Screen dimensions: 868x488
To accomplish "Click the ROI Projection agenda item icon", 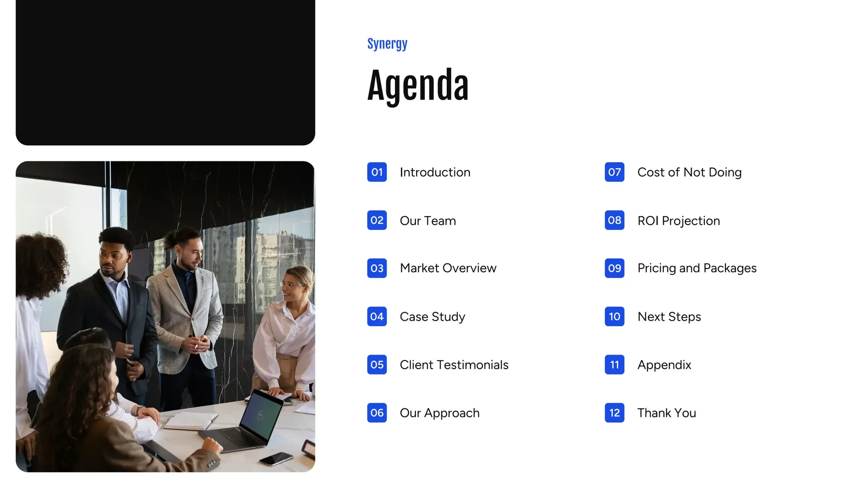I will tap(614, 220).
